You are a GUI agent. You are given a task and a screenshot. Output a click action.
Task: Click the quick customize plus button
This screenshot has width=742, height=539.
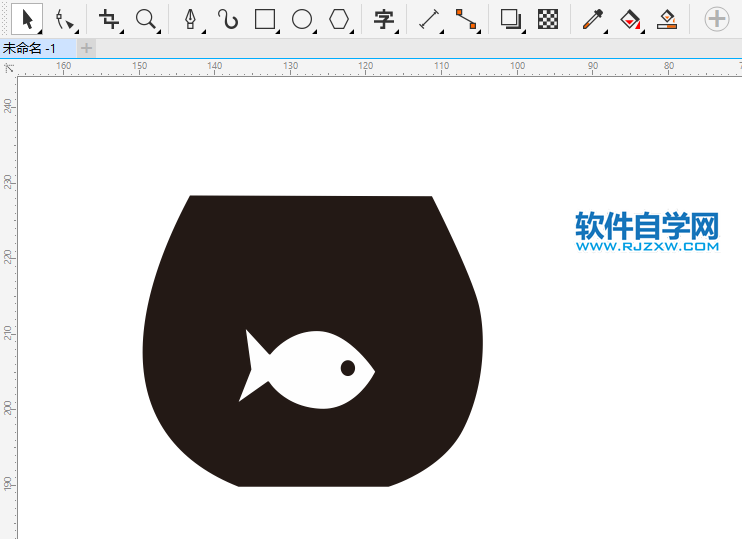coord(716,19)
